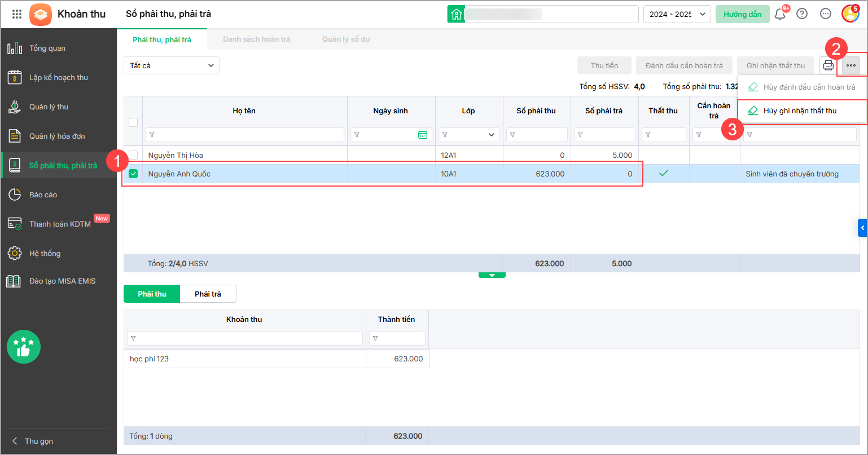This screenshot has height=455, width=868.
Task: Click the Họ tên filter input
Action: (245, 135)
